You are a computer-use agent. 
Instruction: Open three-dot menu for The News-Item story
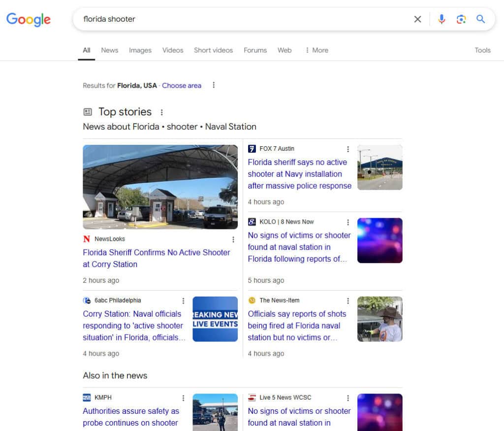[348, 301]
